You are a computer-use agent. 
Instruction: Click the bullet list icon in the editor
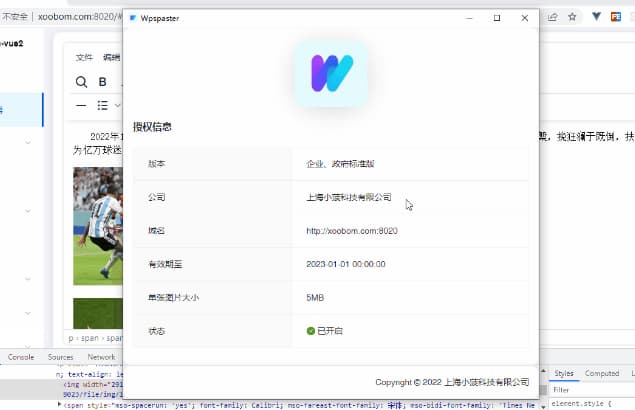(102, 106)
